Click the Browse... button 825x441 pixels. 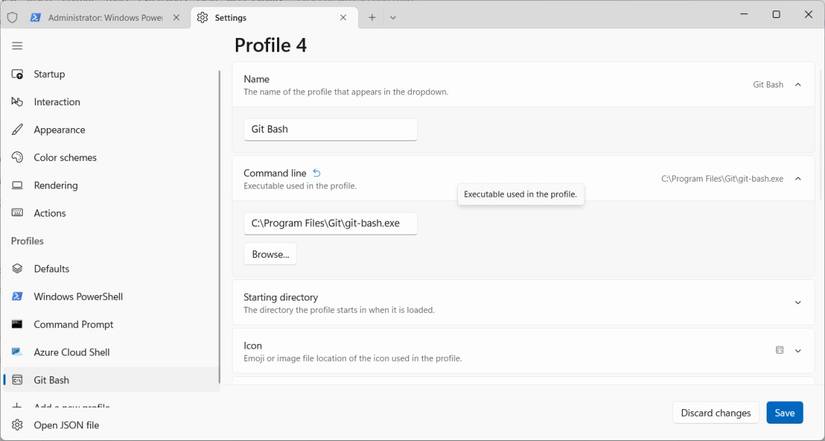270,254
